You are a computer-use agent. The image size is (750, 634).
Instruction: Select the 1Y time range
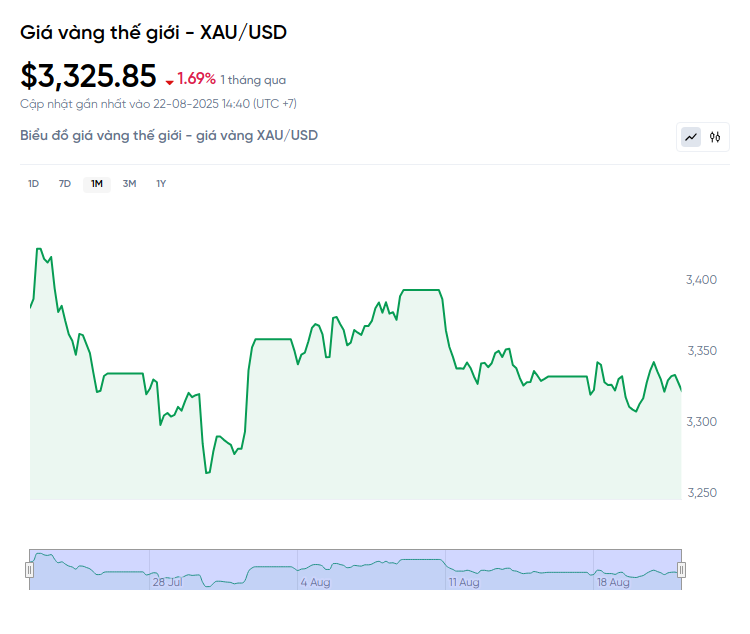pyautogui.click(x=161, y=184)
